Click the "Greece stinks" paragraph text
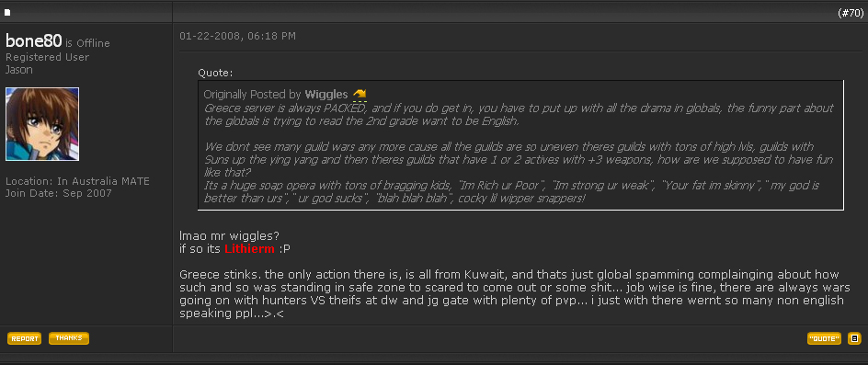The height and width of the screenshot is (365, 868). (511, 294)
